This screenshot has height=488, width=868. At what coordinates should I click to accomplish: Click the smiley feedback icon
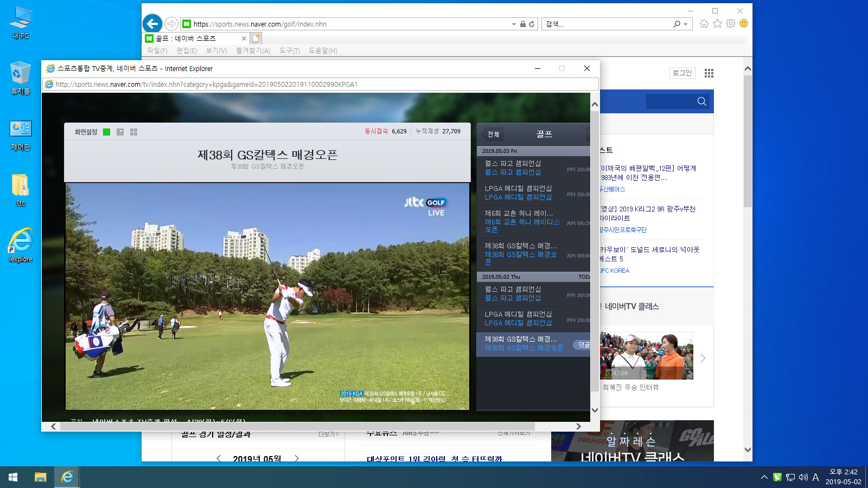pyautogui.click(x=744, y=23)
